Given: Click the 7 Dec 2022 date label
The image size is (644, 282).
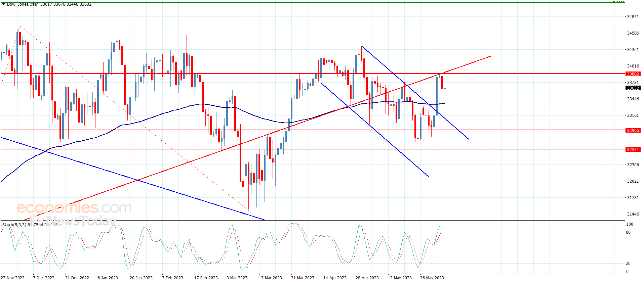Looking at the screenshot, I should (44, 278).
